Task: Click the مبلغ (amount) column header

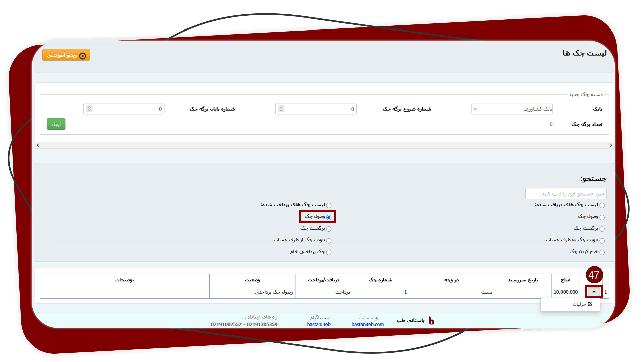Action: coord(566,280)
